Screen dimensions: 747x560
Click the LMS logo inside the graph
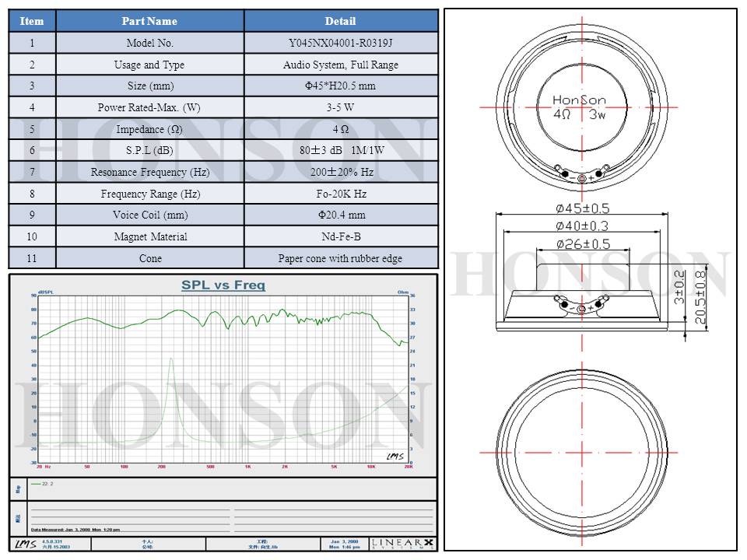point(395,456)
